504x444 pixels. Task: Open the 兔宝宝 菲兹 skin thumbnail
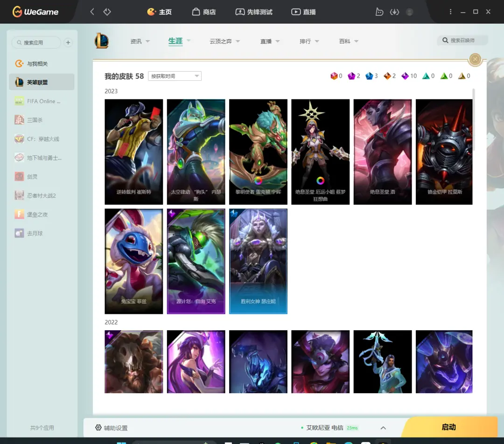click(x=133, y=261)
